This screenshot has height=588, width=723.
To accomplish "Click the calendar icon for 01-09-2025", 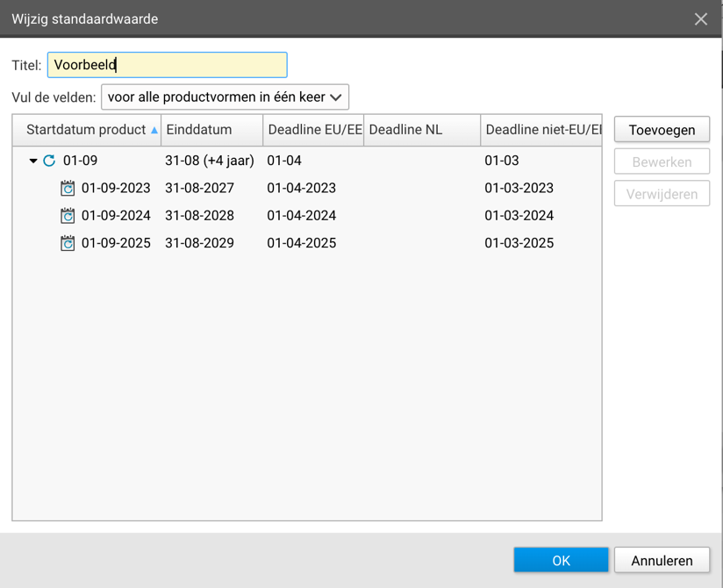I will point(68,243).
